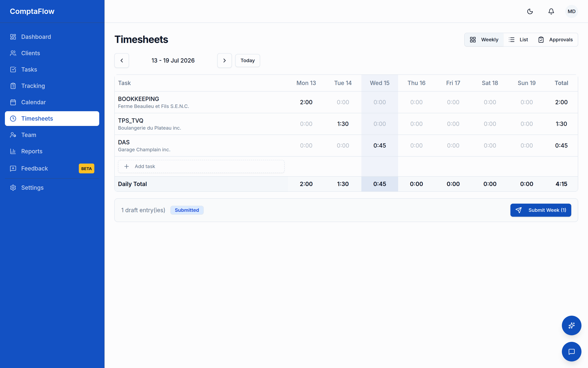Click the TPS_TVQ task name
Image resolution: width=588 pixels, height=368 pixels.
pos(131,120)
